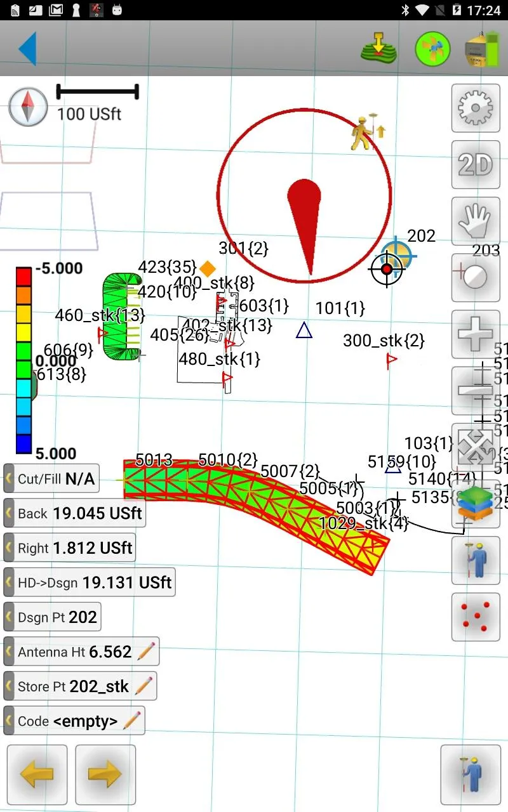Select point label 5007{2}
This screenshot has width=508, height=812.
coord(290,471)
